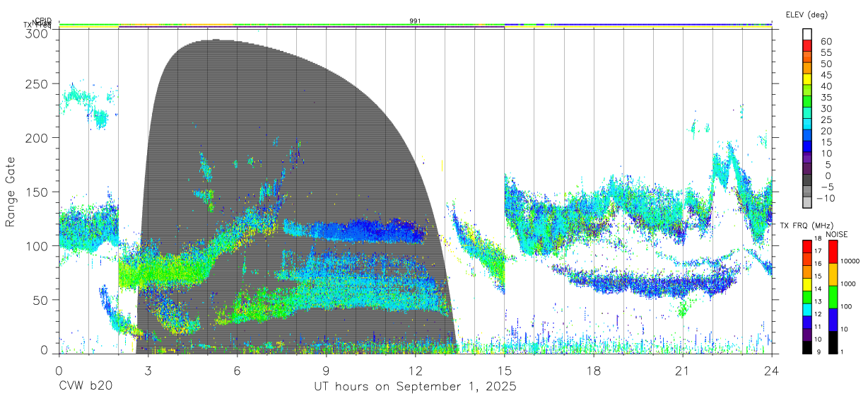Select the white top segment of ELEV bar

point(807,34)
